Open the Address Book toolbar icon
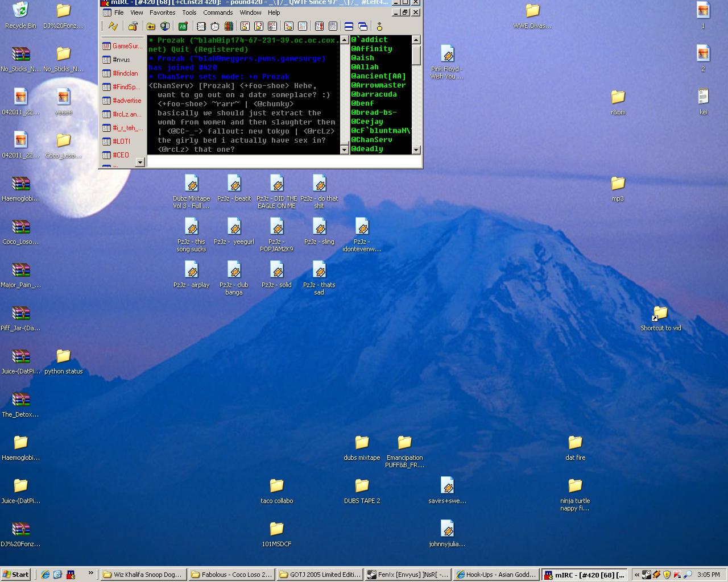This screenshot has width=728, height=582. (x=201, y=26)
